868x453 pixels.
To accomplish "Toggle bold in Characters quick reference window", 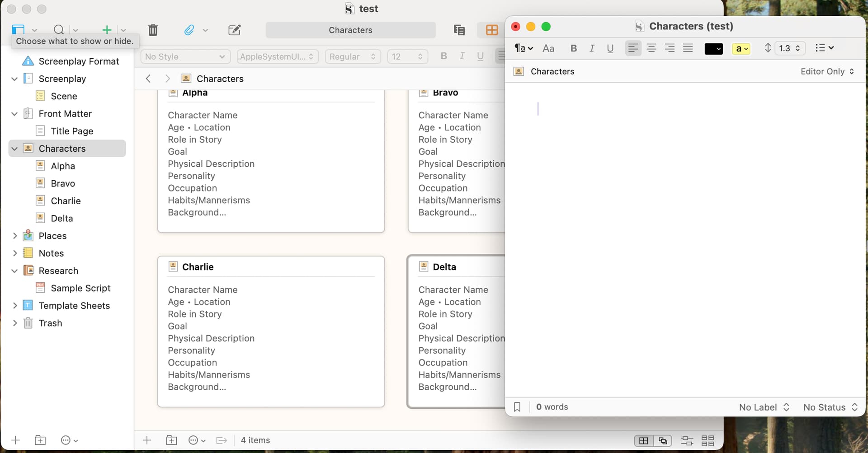I will [573, 48].
